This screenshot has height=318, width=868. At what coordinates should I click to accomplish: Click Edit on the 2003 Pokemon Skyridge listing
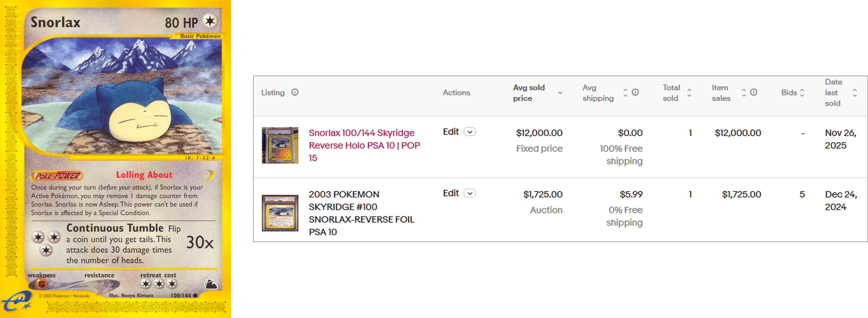(451, 193)
